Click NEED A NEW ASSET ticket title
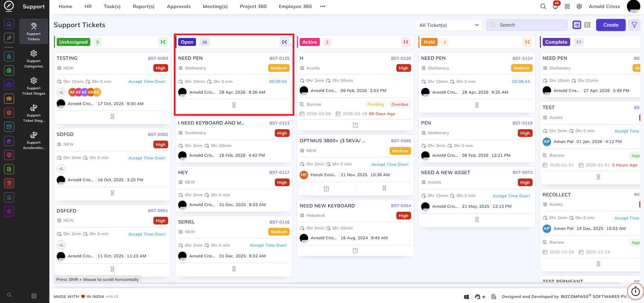 coord(446,172)
